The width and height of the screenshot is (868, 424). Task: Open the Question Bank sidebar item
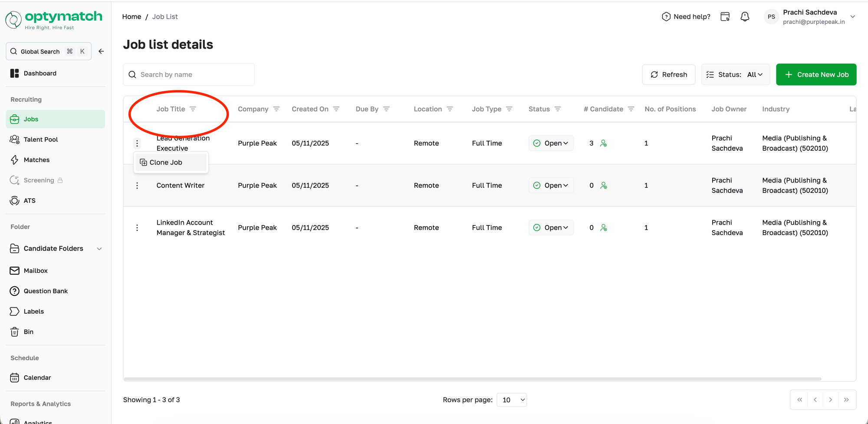coord(46,291)
